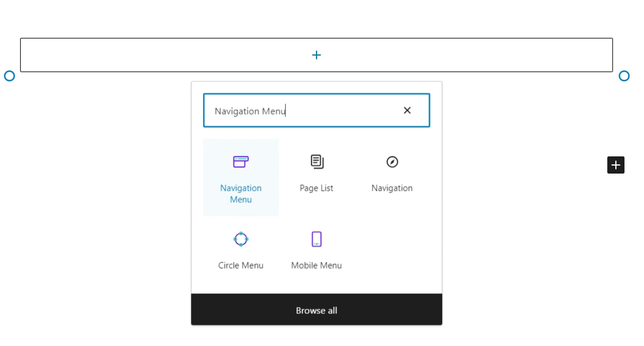This screenshot has height=346, width=644.
Task: Clear the search field with the X
Action: coord(407,110)
